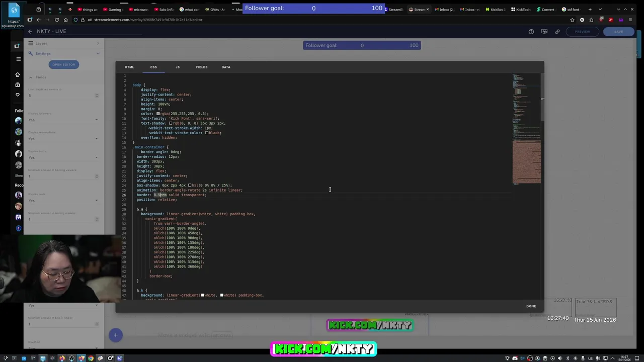Click the blue plus add widget button
Image resolution: width=644 pixels, height=362 pixels.
pos(115,335)
